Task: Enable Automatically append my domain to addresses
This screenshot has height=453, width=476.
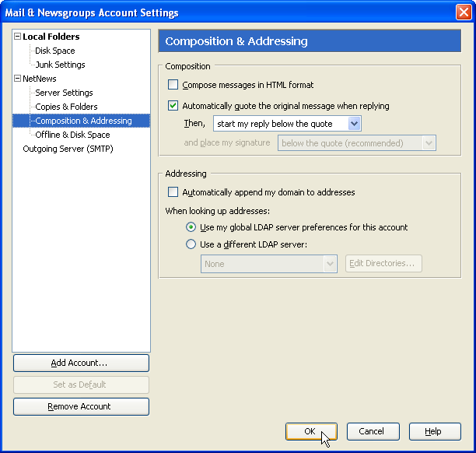Action: coord(173,192)
